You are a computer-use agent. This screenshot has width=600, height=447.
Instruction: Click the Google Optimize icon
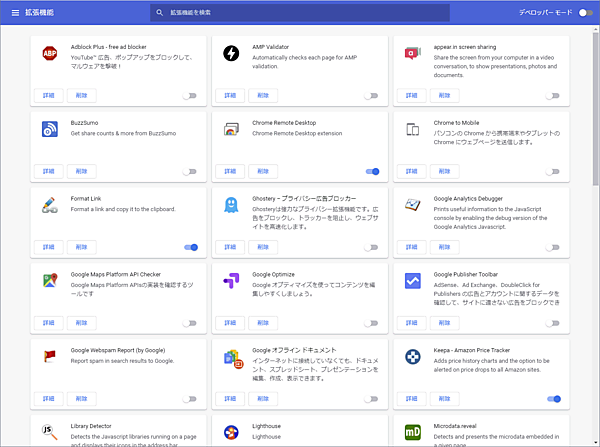(231, 281)
